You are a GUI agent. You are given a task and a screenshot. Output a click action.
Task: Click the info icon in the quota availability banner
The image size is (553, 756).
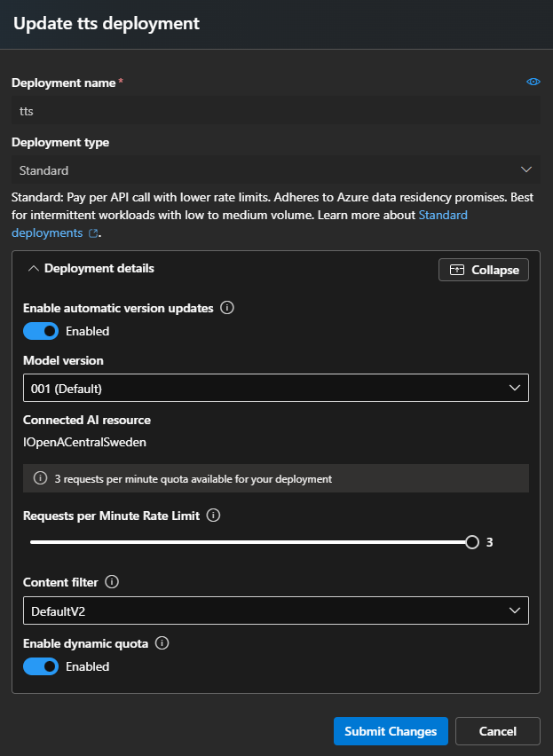(x=40, y=479)
